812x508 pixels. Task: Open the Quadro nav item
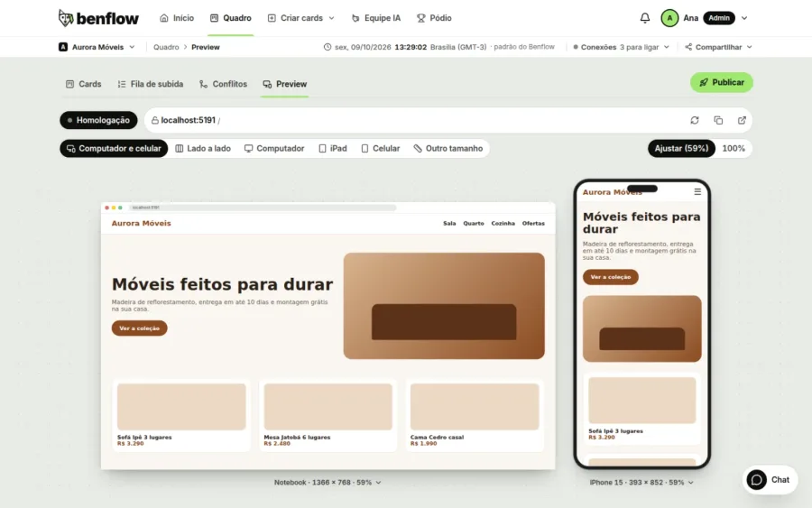pos(230,18)
